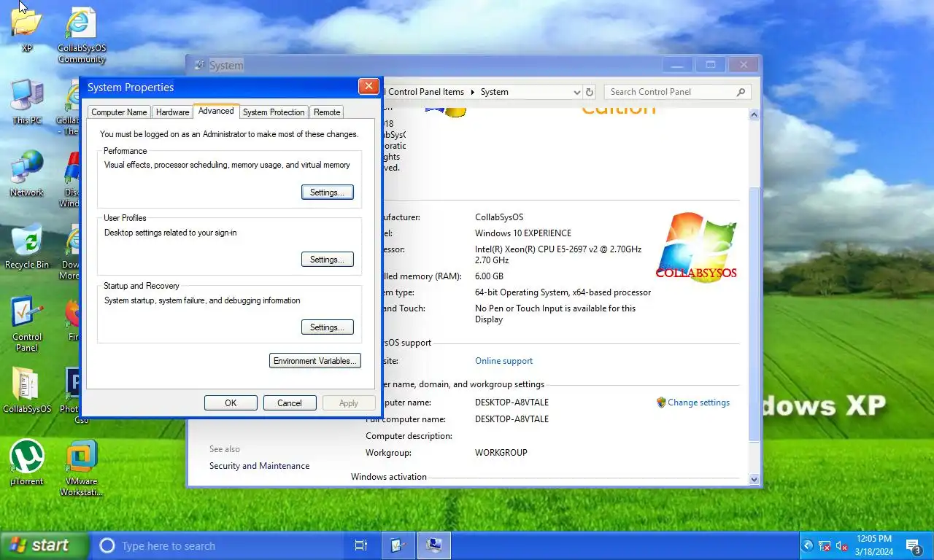The width and height of the screenshot is (934, 560).
Task: Open the XP folder on desktop
Action: [x=27, y=28]
